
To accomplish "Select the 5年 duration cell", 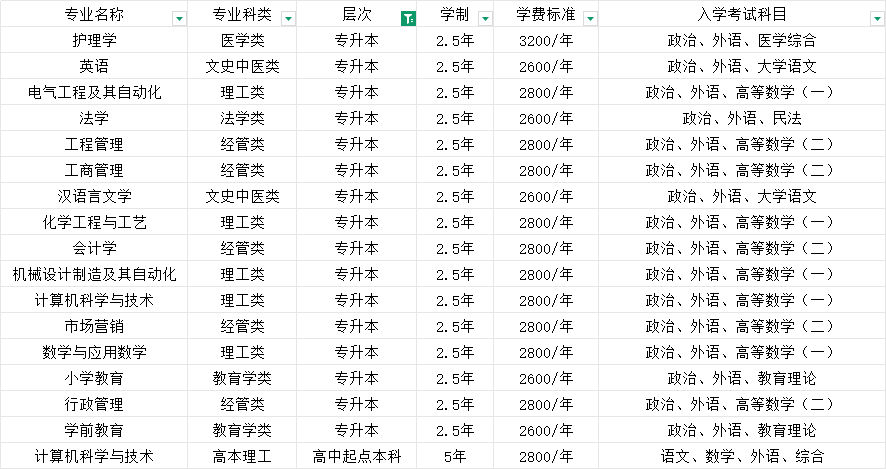I will tap(455, 456).
